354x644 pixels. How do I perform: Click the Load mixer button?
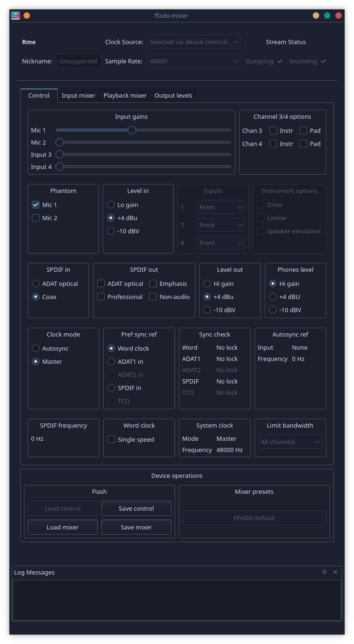tap(62, 527)
